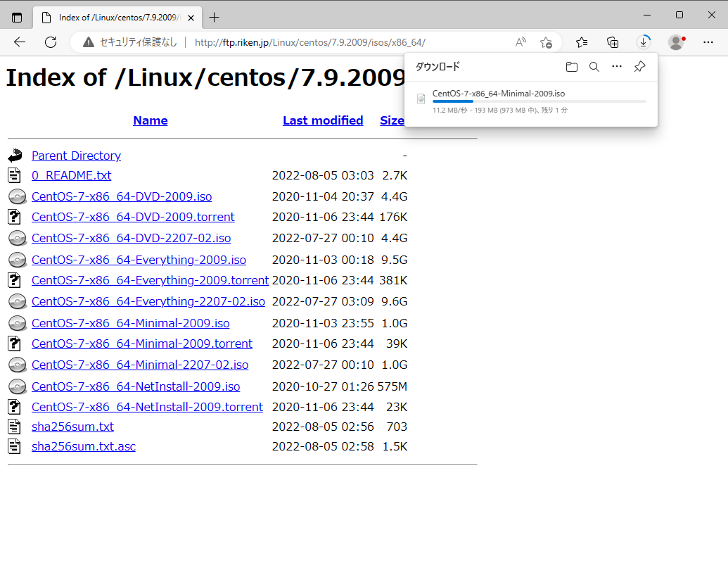Select the 2020-11-04 20:37 modified date
Image resolution: width=728 pixels, height=561 pixels.
[x=323, y=196]
